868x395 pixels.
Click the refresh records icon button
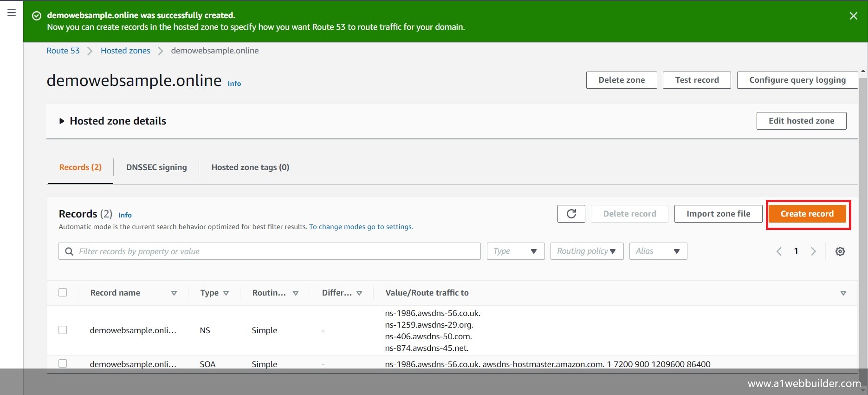(x=571, y=214)
